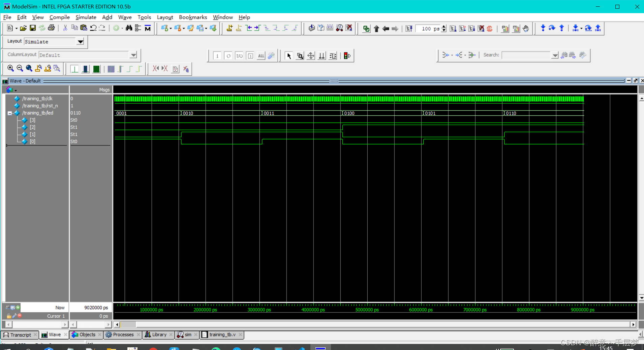Viewport: 644px width, 350px height.
Task: Open the Layout Simulate dropdown
Action: point(80,42)
